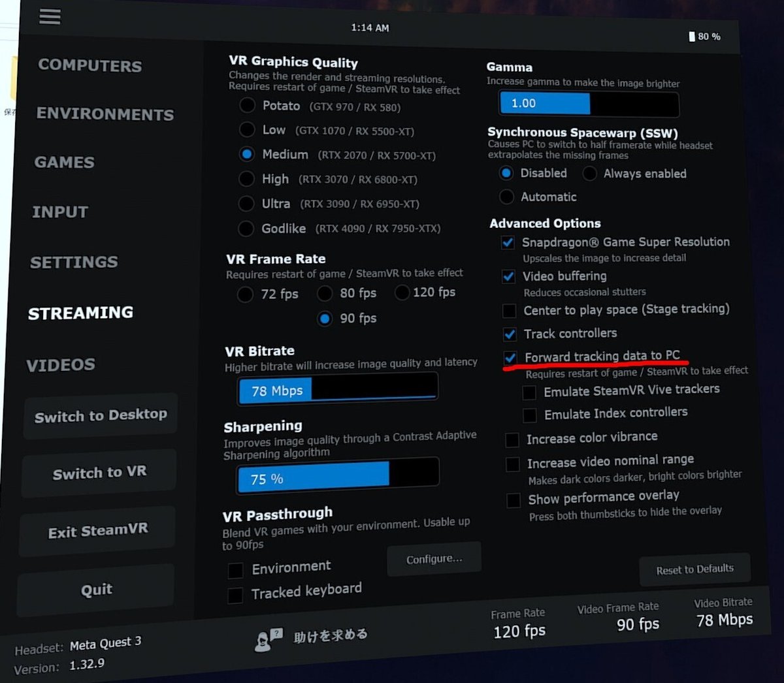Click Exit SteamVR button
The width and height of the screenshot is (784, 683).
point(98,531)
